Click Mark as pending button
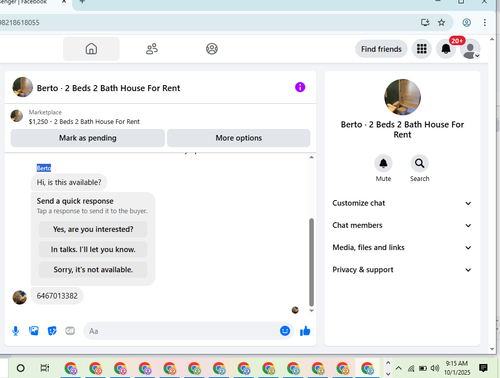Image resolution: width=500 pixels, height=378 pixels. click(88, 138)
